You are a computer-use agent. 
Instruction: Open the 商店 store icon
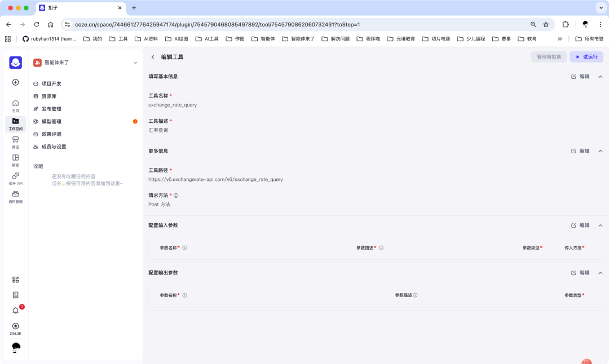click(16, 143)
